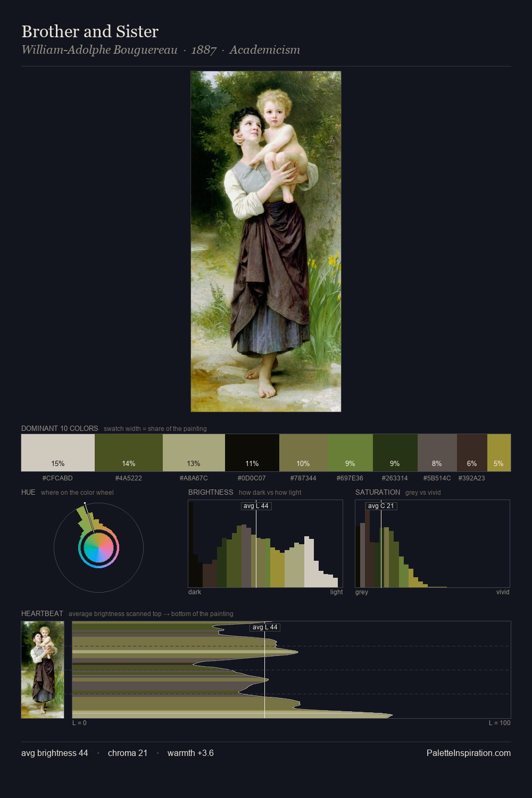Screen dimensions: 532x798
Task: Select the 14% dark olive swatch #4A5222
Action: click(129, 453)
